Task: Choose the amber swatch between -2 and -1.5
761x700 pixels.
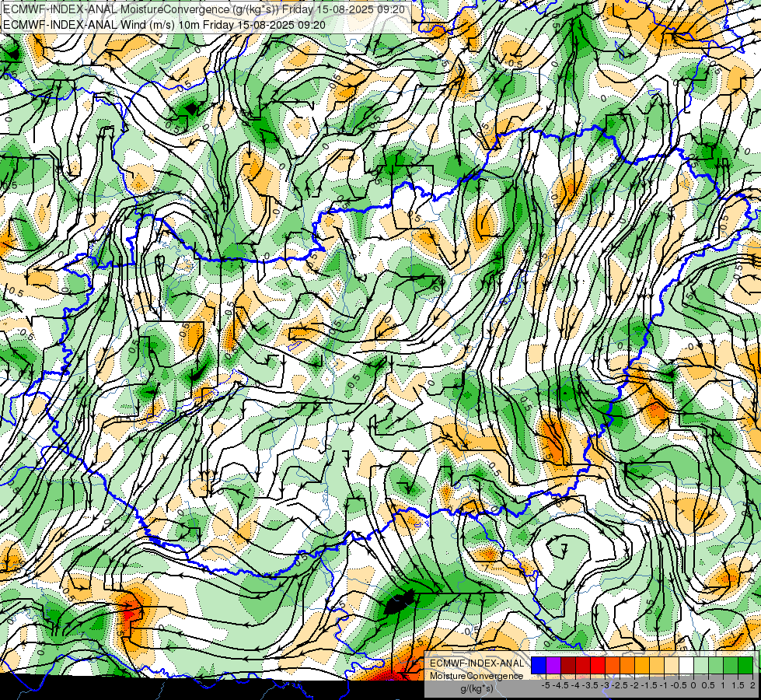Action: (641, 666)
